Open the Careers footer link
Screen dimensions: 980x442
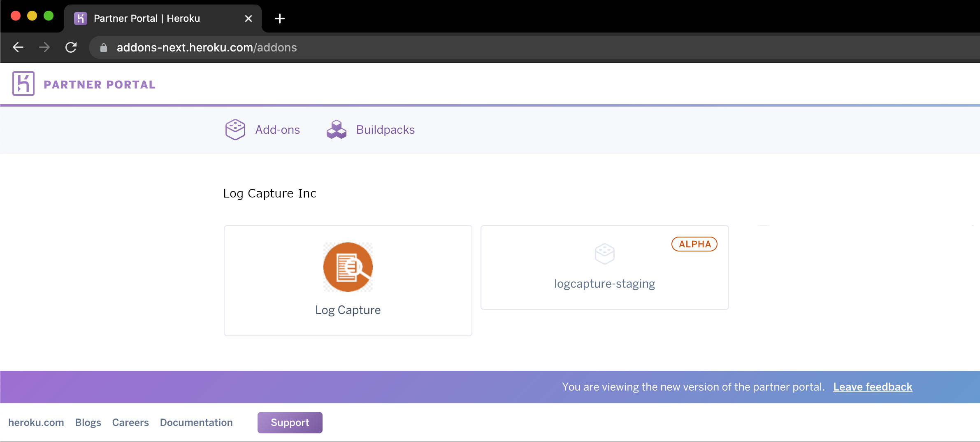coord(130,422)
